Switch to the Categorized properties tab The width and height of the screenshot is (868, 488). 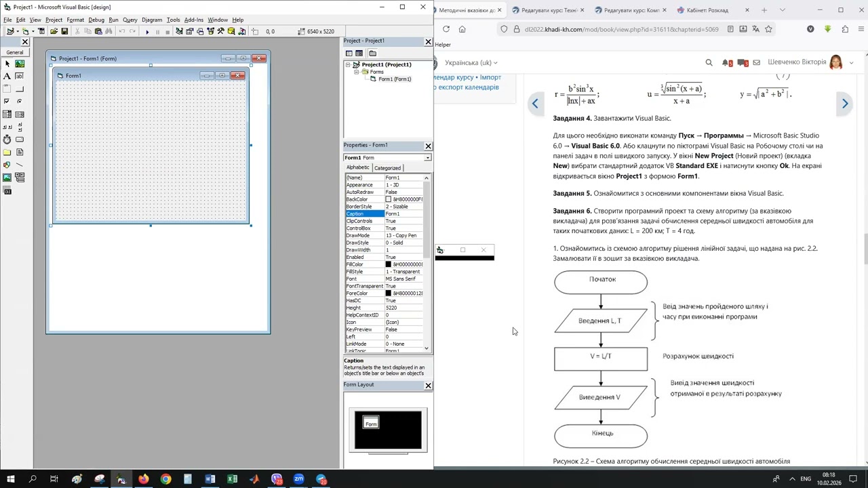(387, 168)
